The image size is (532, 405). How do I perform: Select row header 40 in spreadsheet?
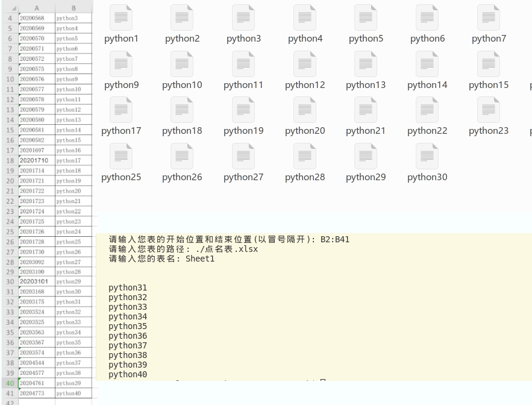[x=10, y=383]
